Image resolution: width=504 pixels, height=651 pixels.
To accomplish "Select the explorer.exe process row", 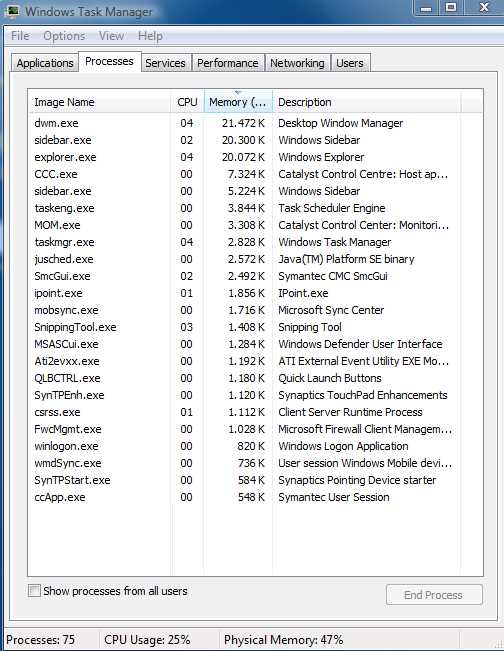I will click(245, 157).
